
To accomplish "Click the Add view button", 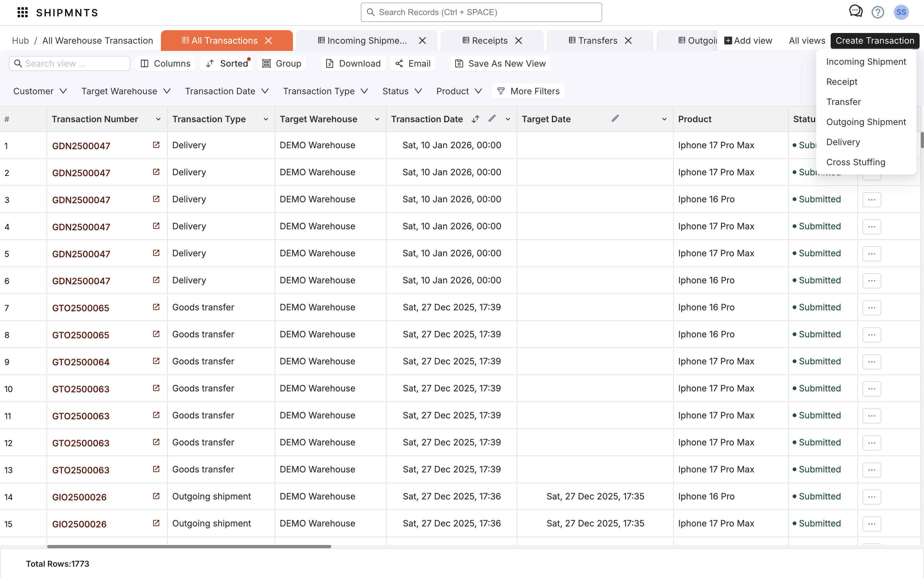I will [x=748, y=41].
